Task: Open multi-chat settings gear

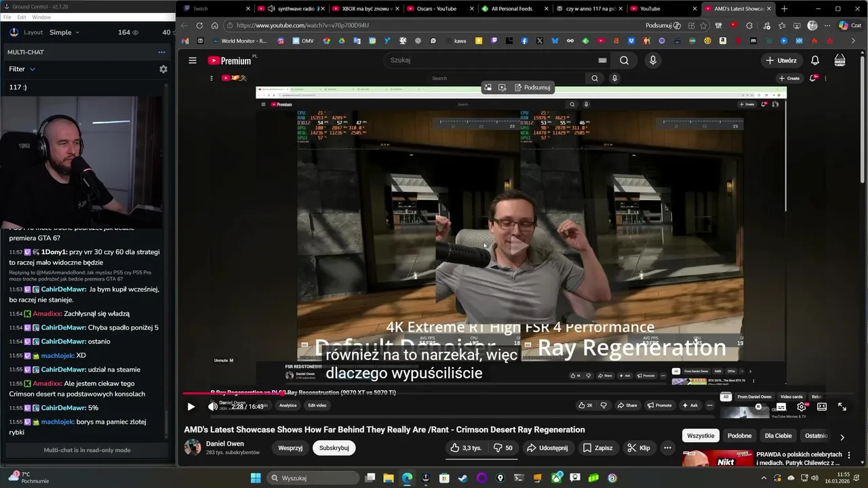Action: [163, 69]
